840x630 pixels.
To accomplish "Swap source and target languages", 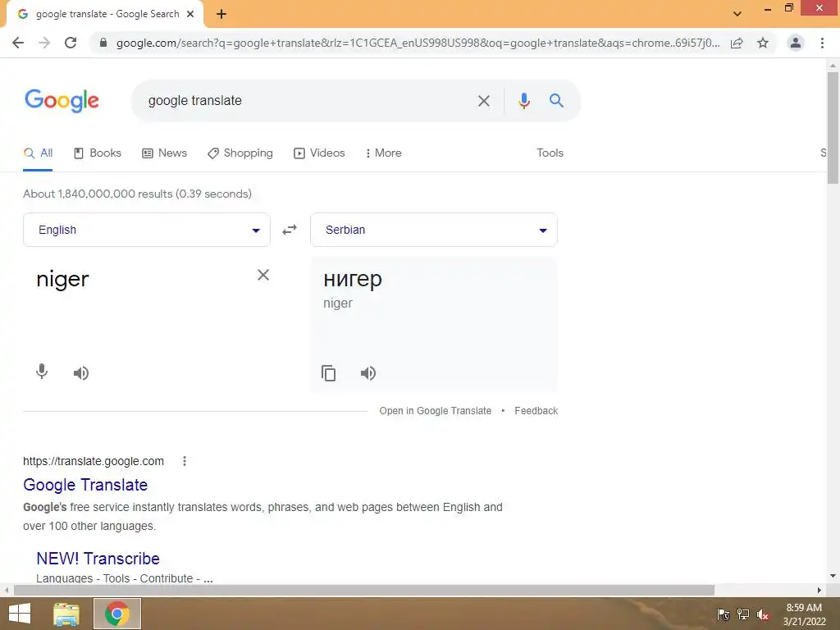I will (x=290, y=230).
